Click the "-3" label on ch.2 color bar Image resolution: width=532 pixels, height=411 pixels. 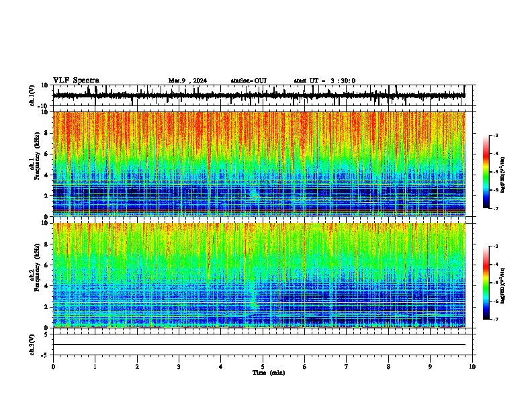[495, 246]
